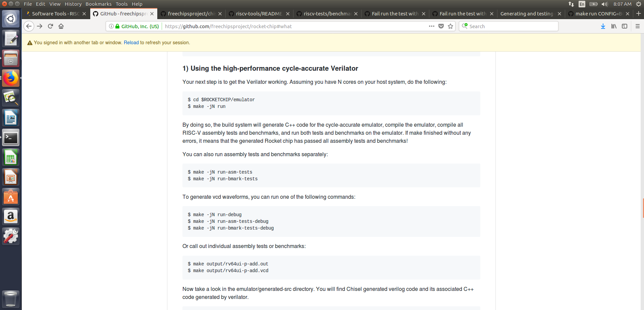This screenshot has width=644, height=310.
Task: Click Reload to refresh your session
Action: coord(131,43)
